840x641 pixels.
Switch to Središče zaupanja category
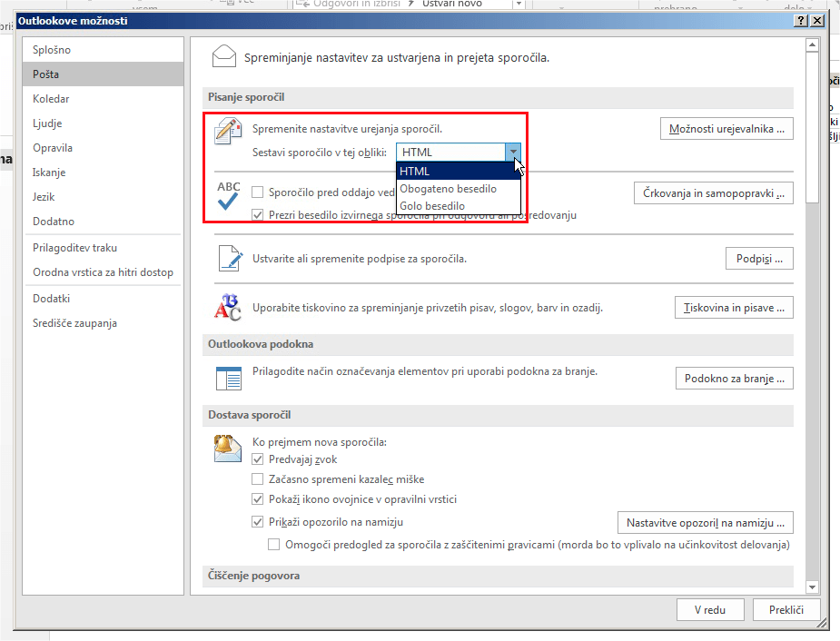pyautogui.click(x=74, y=323)
